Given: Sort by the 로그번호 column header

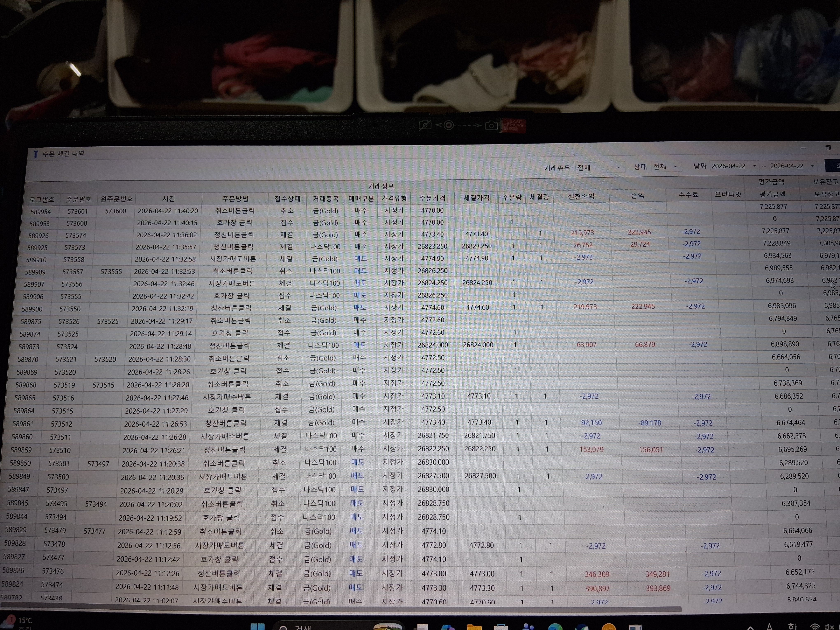Looking at the screenshot, I should click(42, 199).
